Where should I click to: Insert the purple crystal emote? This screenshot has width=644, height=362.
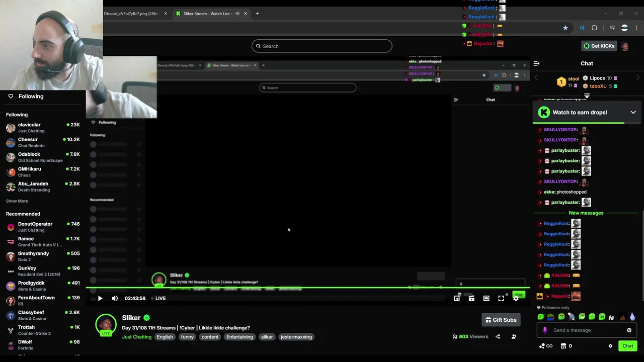click(x=632, y=317)
